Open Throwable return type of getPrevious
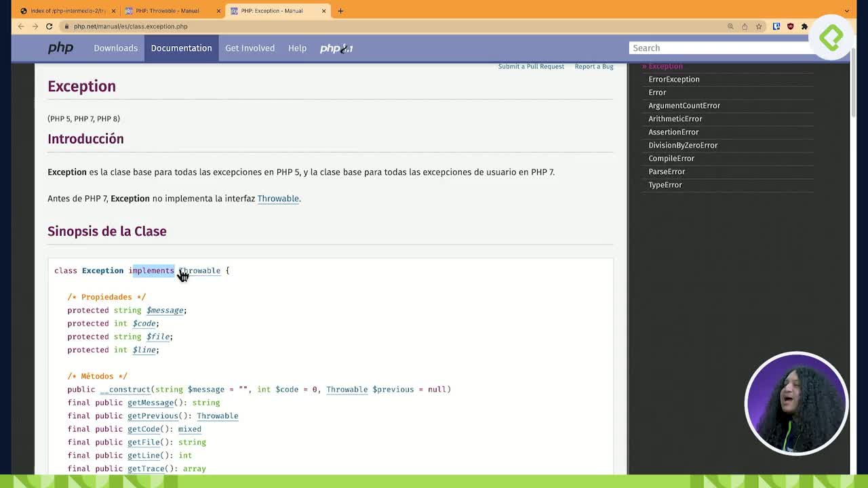This screenshot has height=488, width=868. [218, 416]
